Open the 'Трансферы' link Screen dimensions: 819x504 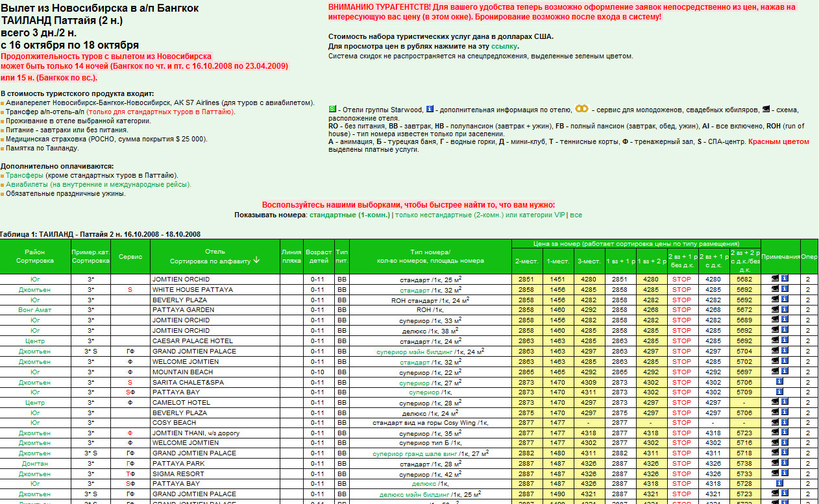click(x=25, y=175)
